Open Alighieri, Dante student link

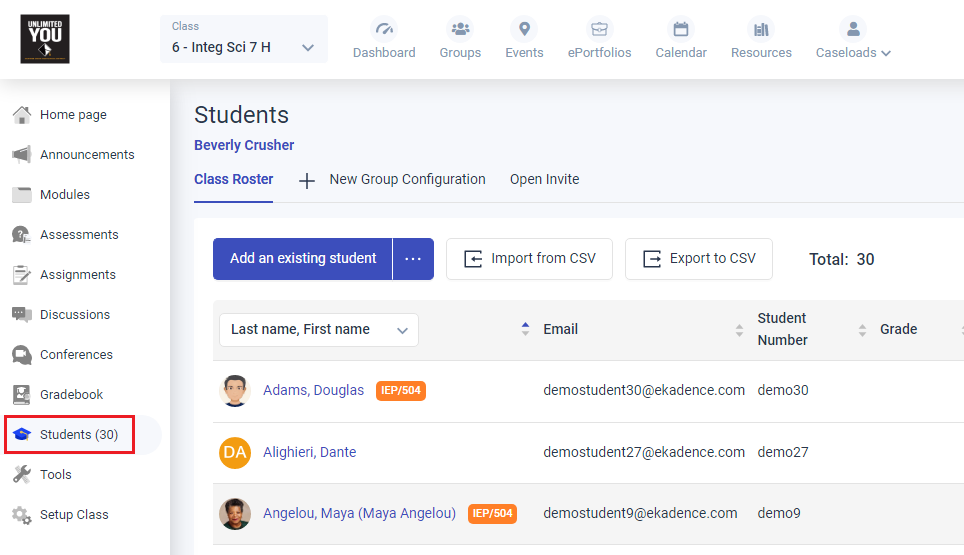[x=310, y=452]
